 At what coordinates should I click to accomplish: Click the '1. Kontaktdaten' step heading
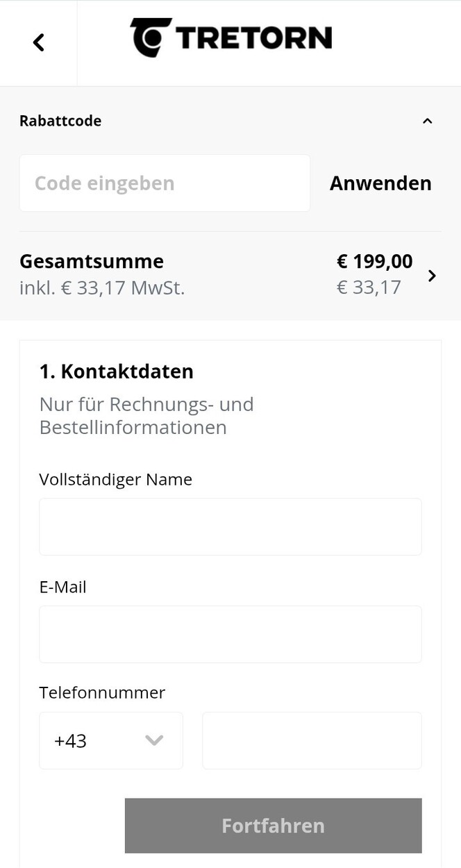click(x=117, y=372)
